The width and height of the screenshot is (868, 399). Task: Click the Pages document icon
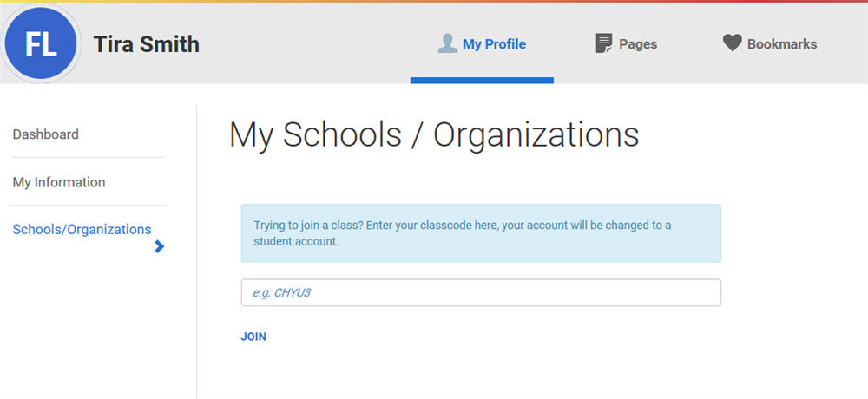[x=604, y=43]
